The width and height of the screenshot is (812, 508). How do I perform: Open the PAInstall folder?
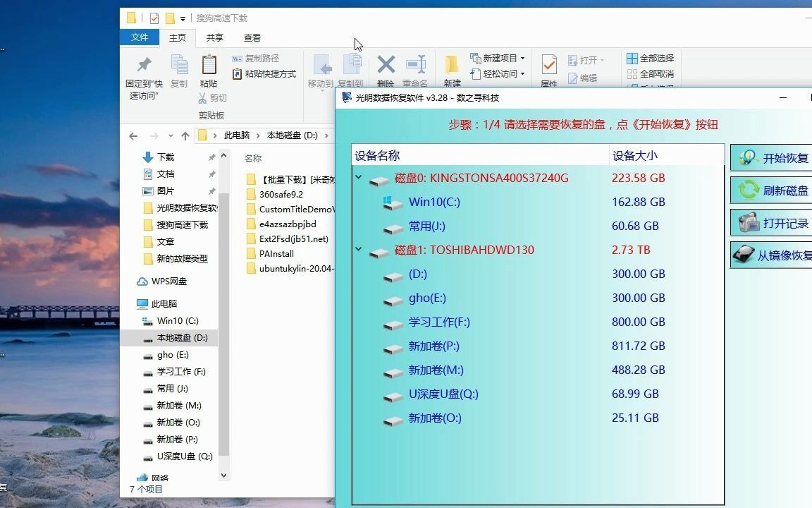(x=276, y=253)
